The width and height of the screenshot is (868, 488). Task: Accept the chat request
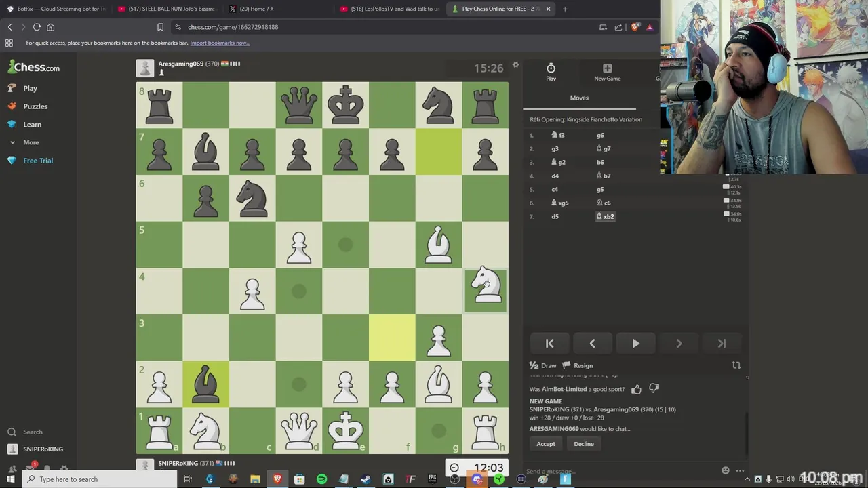tap(546, 444)
